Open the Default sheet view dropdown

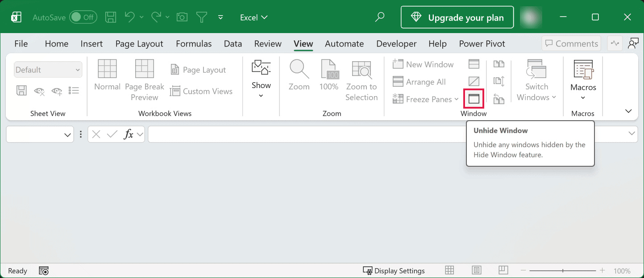48,70
